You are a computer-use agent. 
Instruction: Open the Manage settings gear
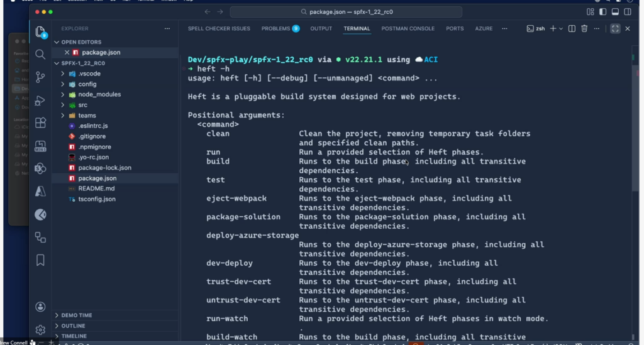pyautogui.click(x=40, y=329)
